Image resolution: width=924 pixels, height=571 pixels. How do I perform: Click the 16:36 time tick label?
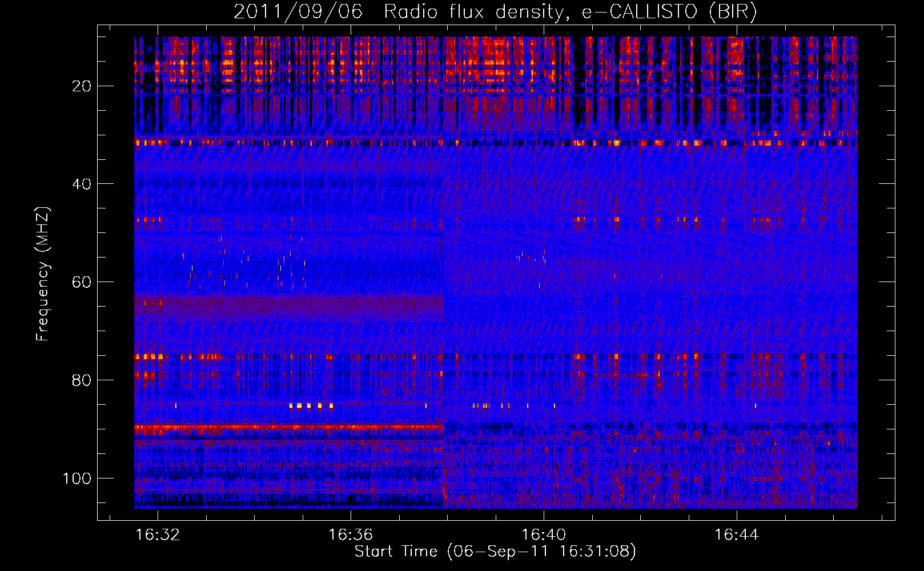pyautogui.click(x=351, y=535)
